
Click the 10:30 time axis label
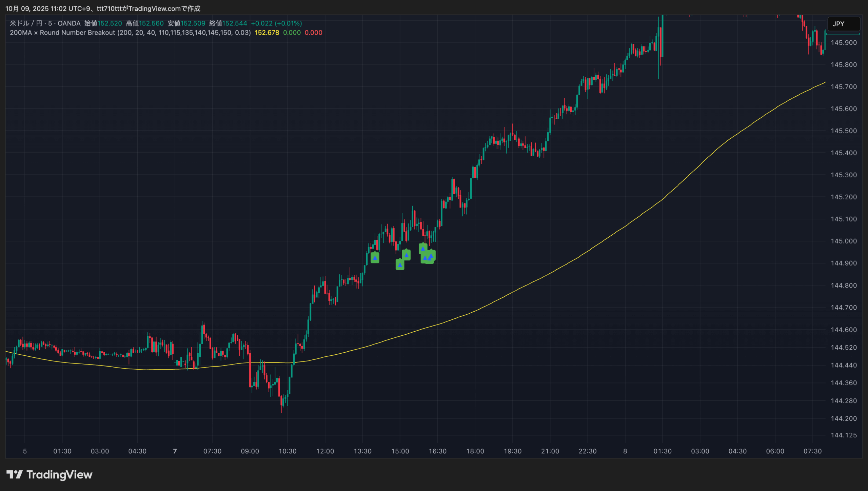287,451
